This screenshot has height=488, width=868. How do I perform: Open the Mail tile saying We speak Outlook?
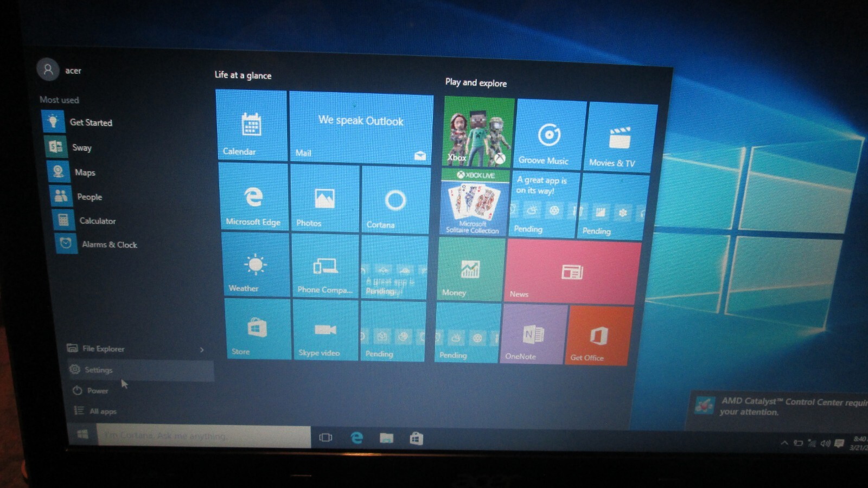[361, 129]
